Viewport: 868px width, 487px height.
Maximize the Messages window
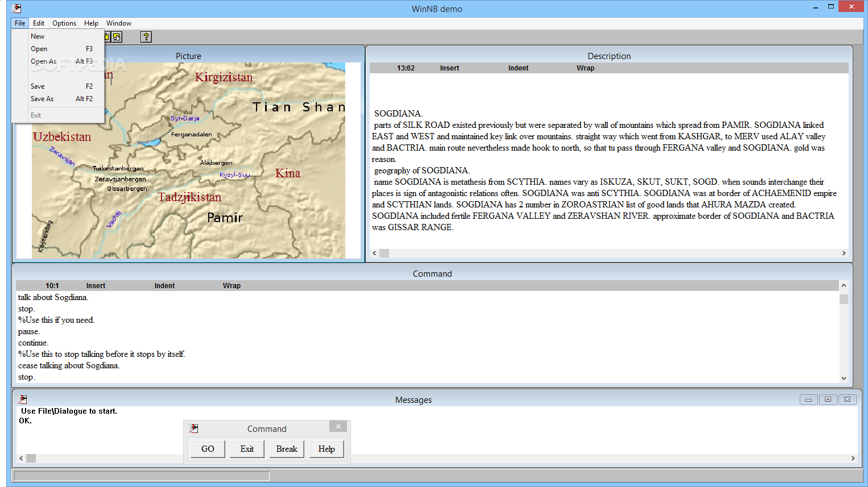tap(828, 399)
